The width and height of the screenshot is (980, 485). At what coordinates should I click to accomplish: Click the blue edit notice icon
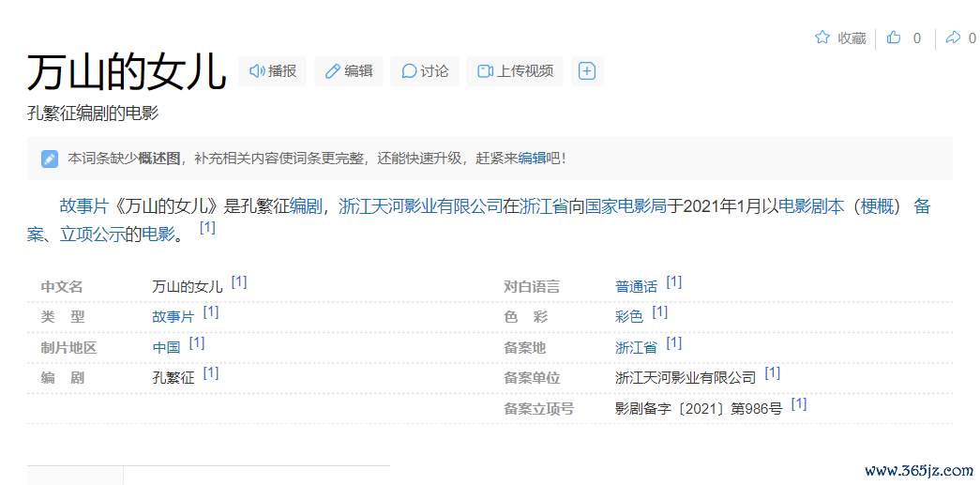(x=50, y=159)
